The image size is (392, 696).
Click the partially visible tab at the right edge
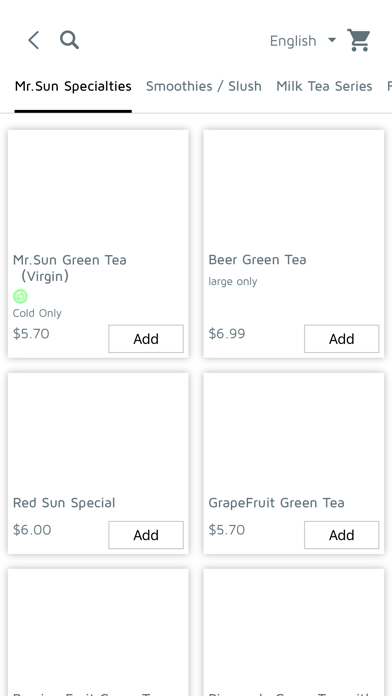point(389,86)
